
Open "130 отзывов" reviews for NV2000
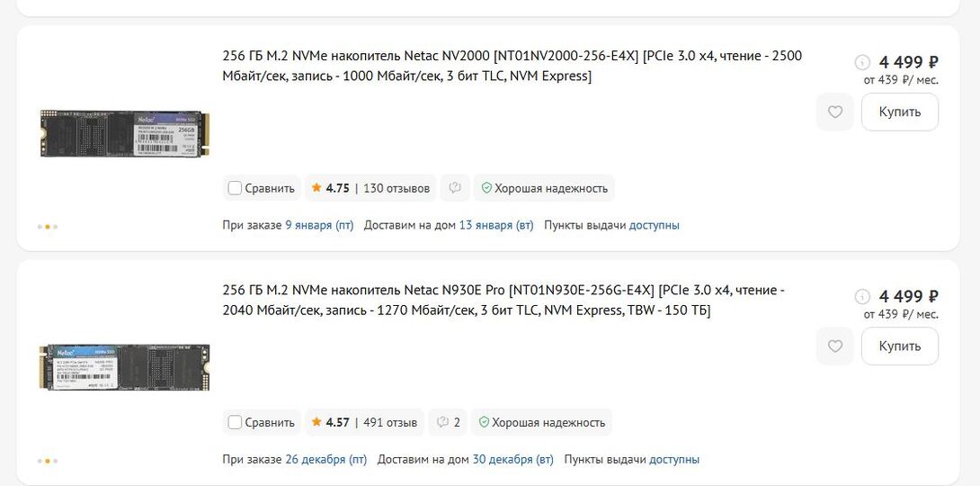pos(396,188)
